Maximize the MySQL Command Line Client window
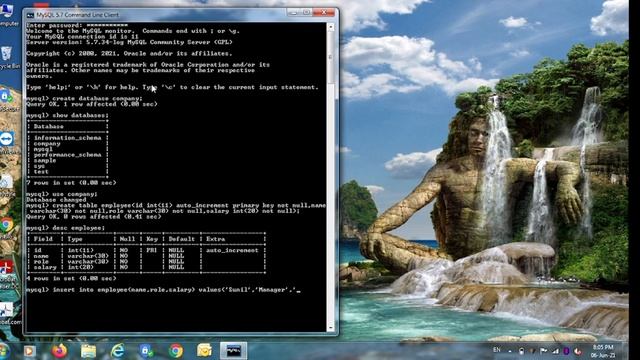640x360 pixels. pos(306,13)
